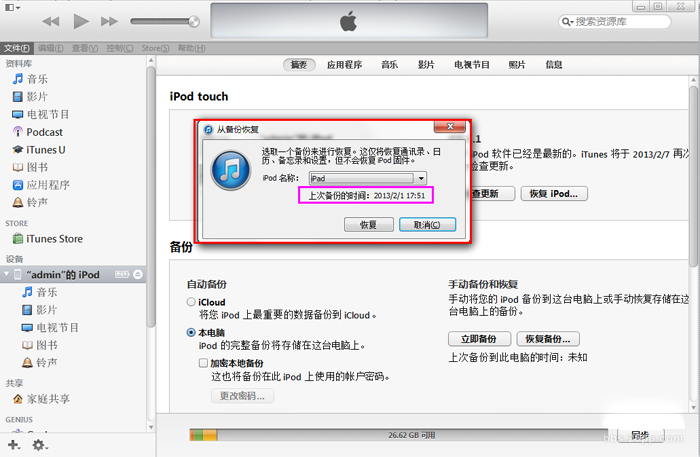Focus the library search field
700x457 pixels.
[615, 21]
